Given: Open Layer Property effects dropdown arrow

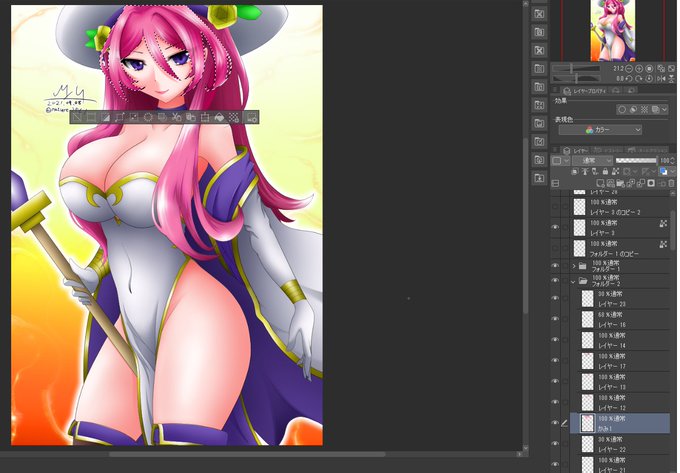Looking at the screenshot, I should 664,109.
